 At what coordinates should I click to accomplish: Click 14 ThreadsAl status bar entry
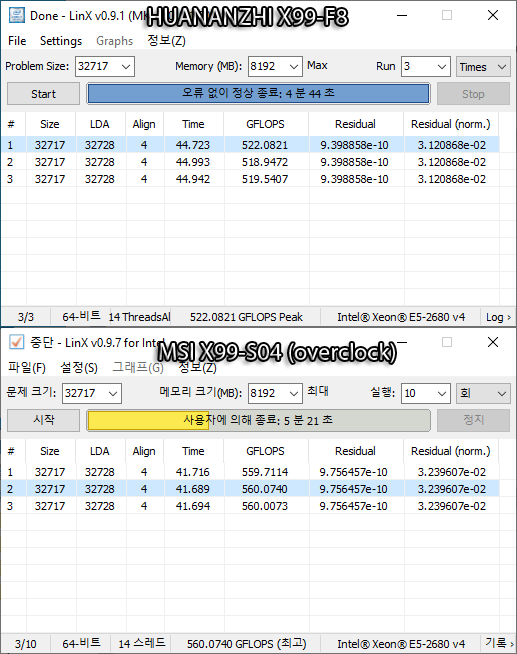coord(140,317)
